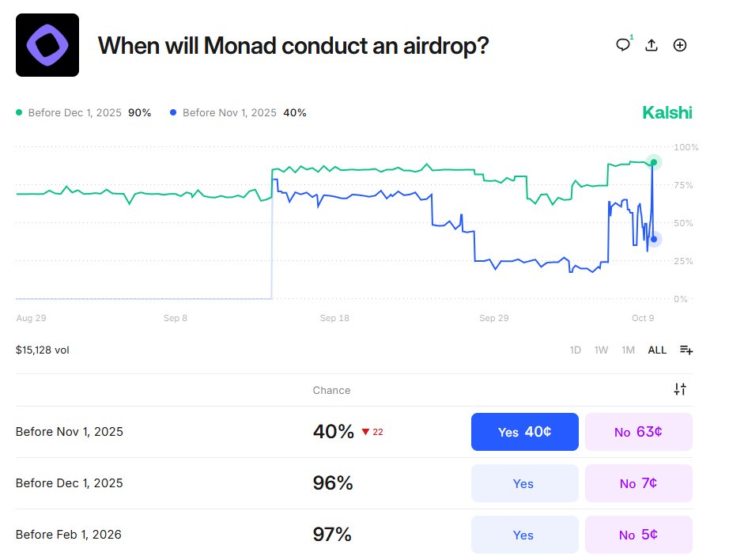Click the Kalshi logo
This screenshot has height=560, width=729.
tap(667, 112)
